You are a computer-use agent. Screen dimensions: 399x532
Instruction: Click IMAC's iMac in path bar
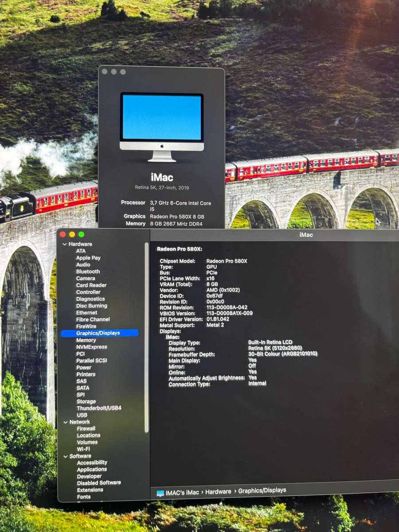click(x=183, y=493)
